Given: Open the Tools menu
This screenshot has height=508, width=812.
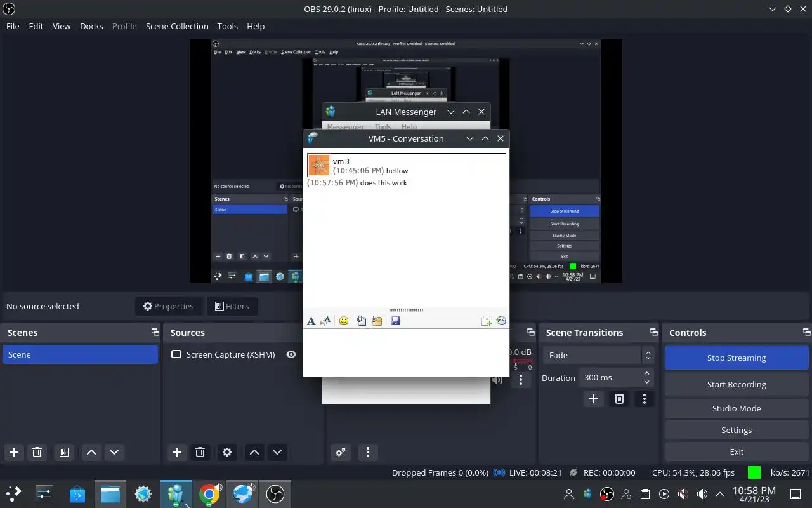Looking at the screenshot, I should (x=227, y=26).
